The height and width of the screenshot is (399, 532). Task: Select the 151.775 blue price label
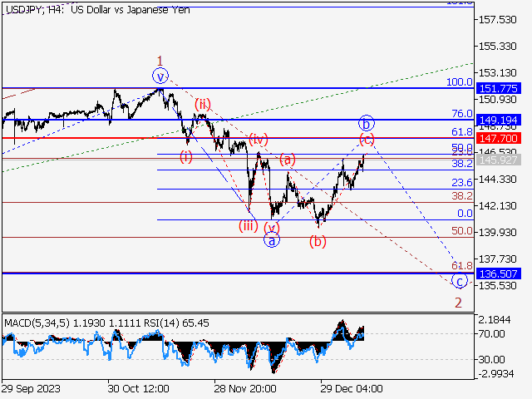pyautogui.click(x=498, y=89)
